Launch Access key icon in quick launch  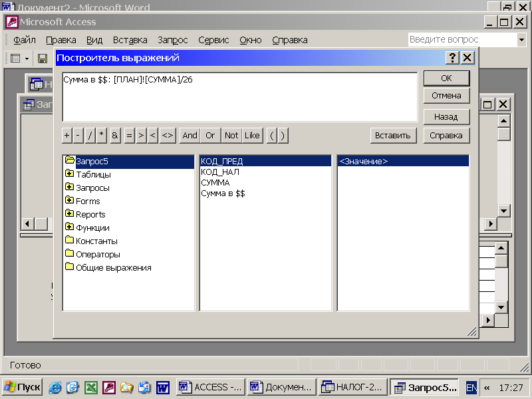[x=109, y=387]
